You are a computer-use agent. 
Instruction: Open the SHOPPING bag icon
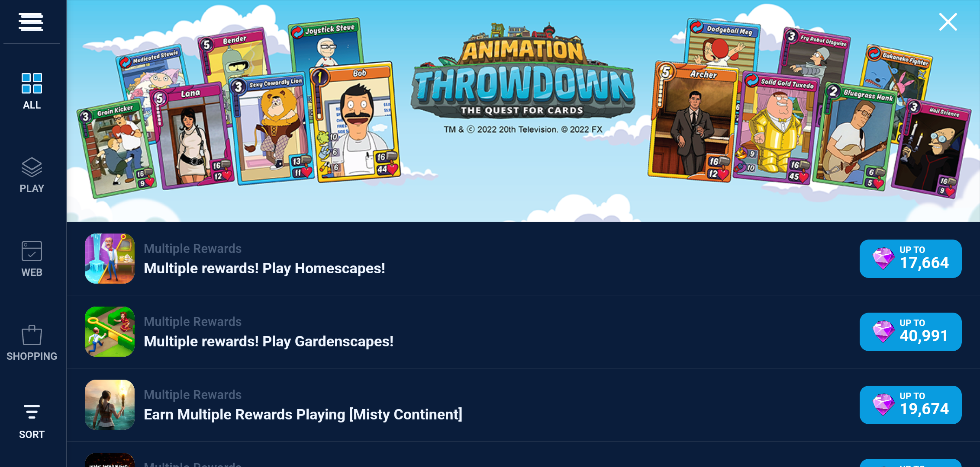[32, 335]
